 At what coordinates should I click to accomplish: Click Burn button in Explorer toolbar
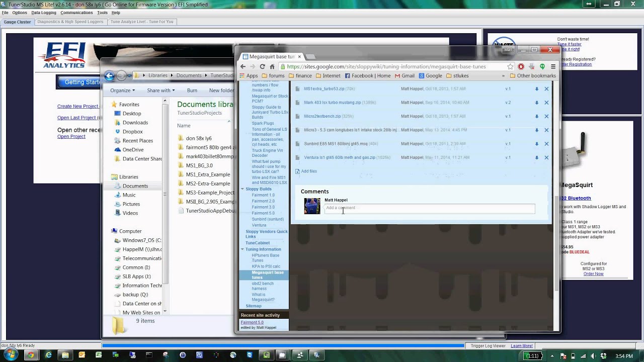point(192,90)
